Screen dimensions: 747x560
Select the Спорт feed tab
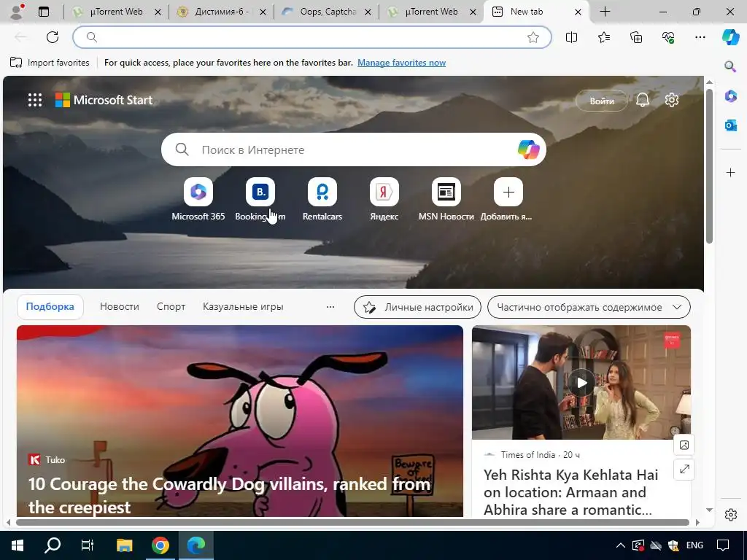pyautogui.click(x=171, y=307)
